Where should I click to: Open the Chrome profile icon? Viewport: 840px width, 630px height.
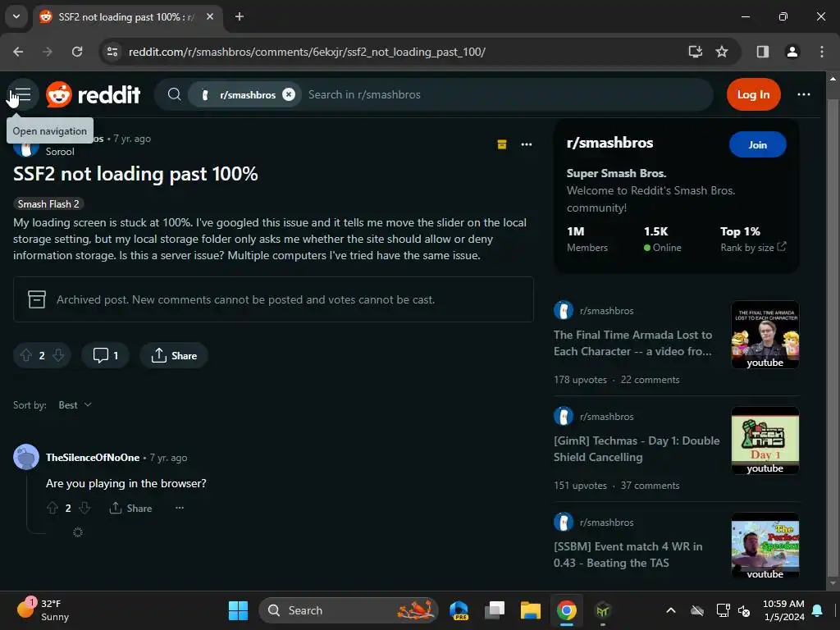pyautogui.click(x=792, y=52)
